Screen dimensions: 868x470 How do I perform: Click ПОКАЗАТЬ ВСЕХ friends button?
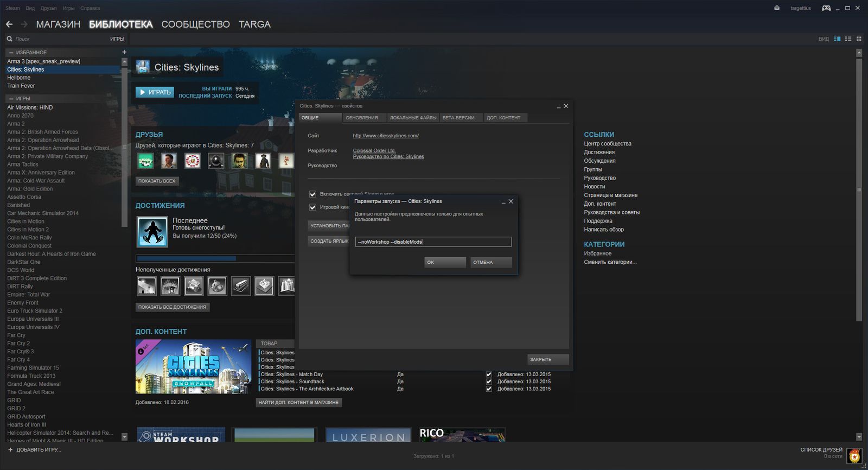point(157,181)
